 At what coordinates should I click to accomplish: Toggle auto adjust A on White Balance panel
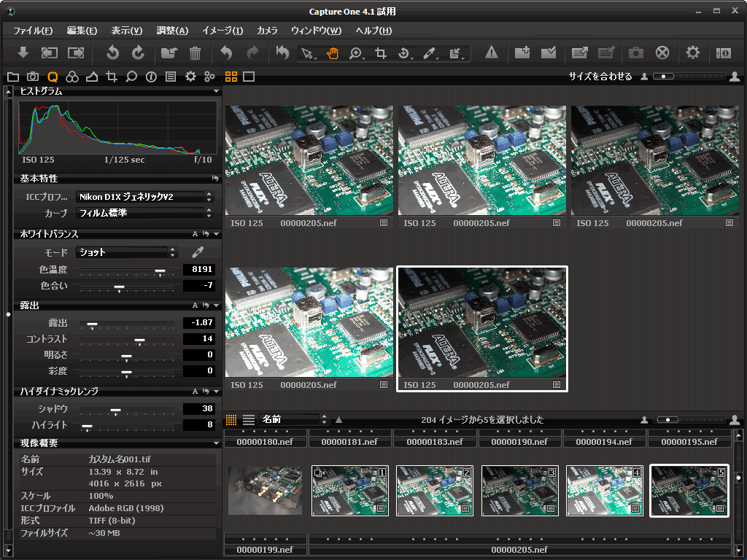tap(195, 234)
